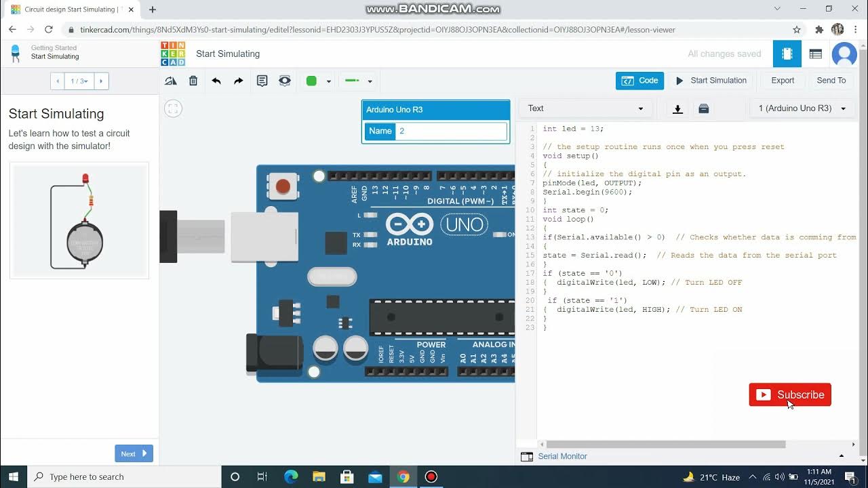868x488 pixels.
Task: Click the Arduino reset button on board
Action: (283, 186)
